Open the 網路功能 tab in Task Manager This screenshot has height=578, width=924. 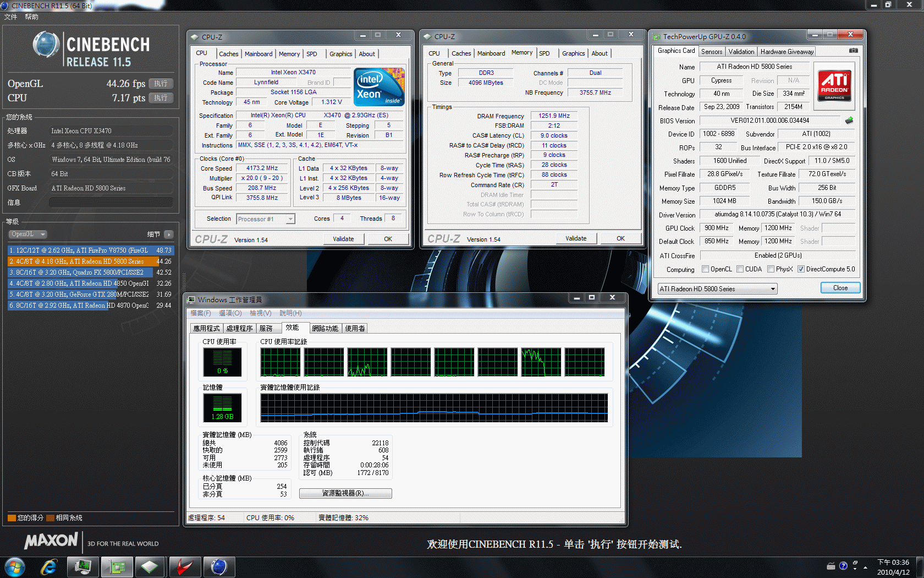pos(325,329)
